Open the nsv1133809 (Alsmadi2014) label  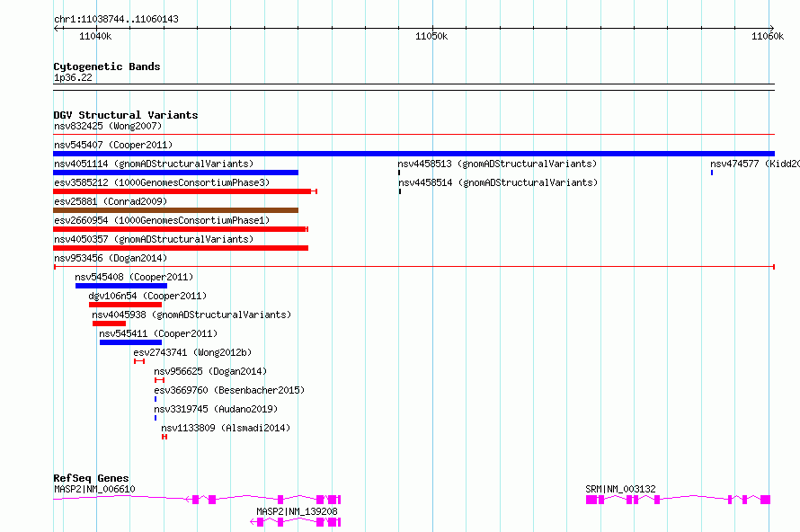click(x=226, y=428)
